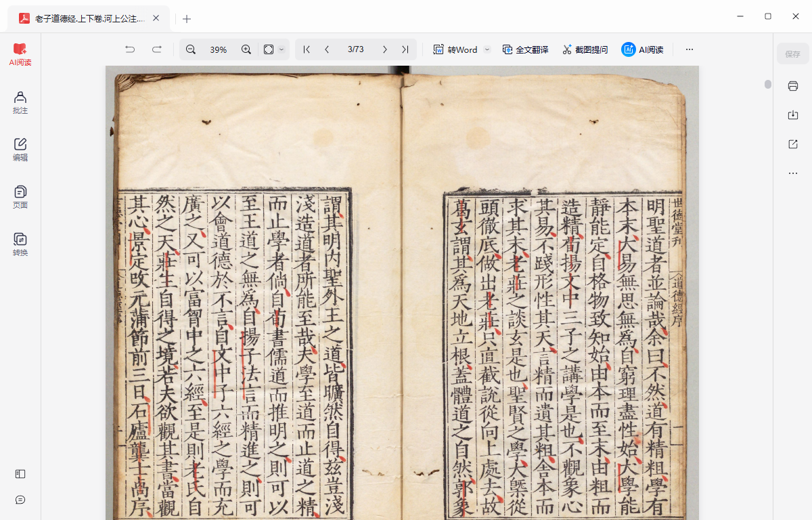The height and width of the screenshot is (520, 812).
Task: Minimize the window
Action: coord(739,16)
